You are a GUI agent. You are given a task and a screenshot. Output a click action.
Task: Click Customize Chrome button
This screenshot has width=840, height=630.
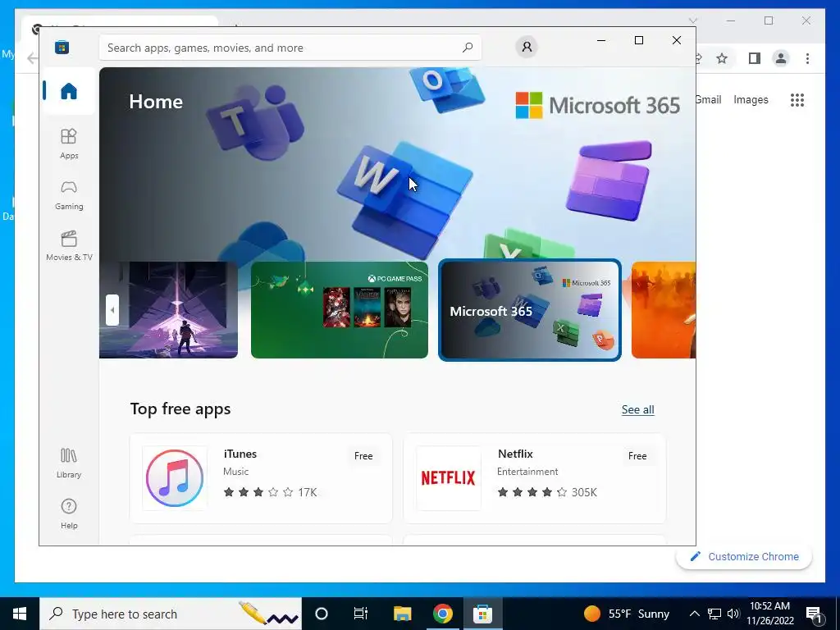(744, 557)
